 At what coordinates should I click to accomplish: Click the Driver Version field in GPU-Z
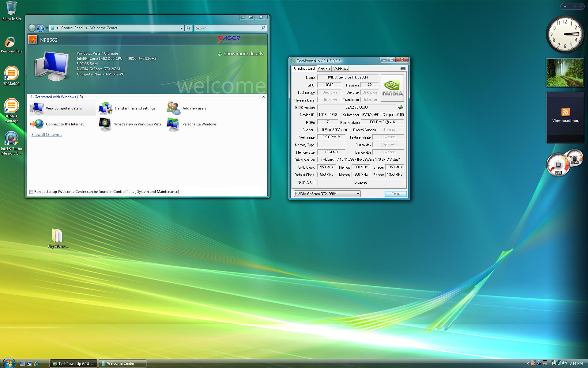[x=361, y=159]
